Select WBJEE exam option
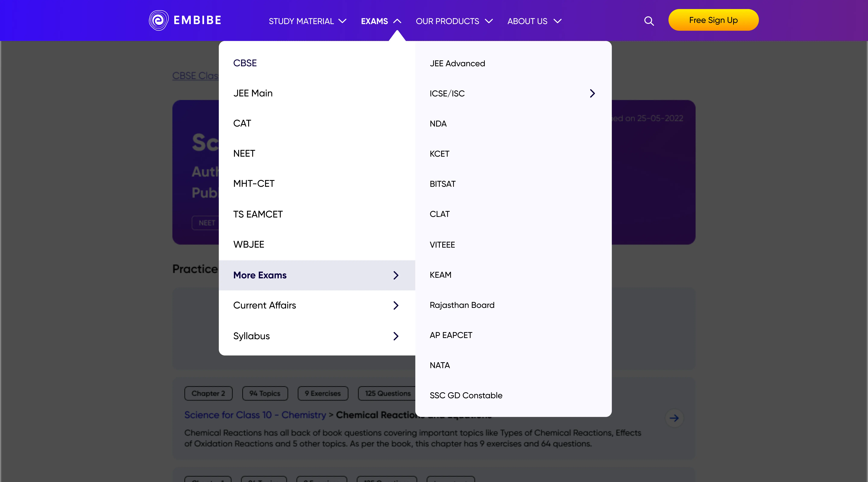The width and height of the screenshot is (868, 482). click(249, 244)
